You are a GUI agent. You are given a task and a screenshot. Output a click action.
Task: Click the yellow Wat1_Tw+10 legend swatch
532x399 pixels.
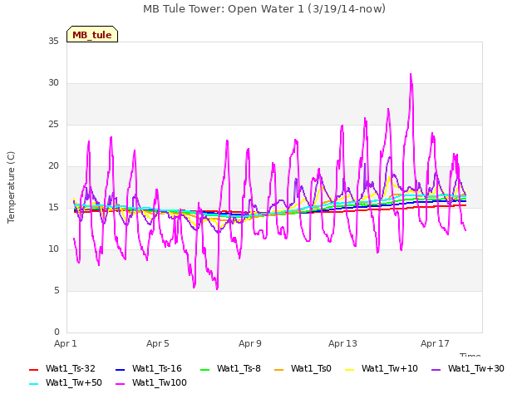pos(349,369)
